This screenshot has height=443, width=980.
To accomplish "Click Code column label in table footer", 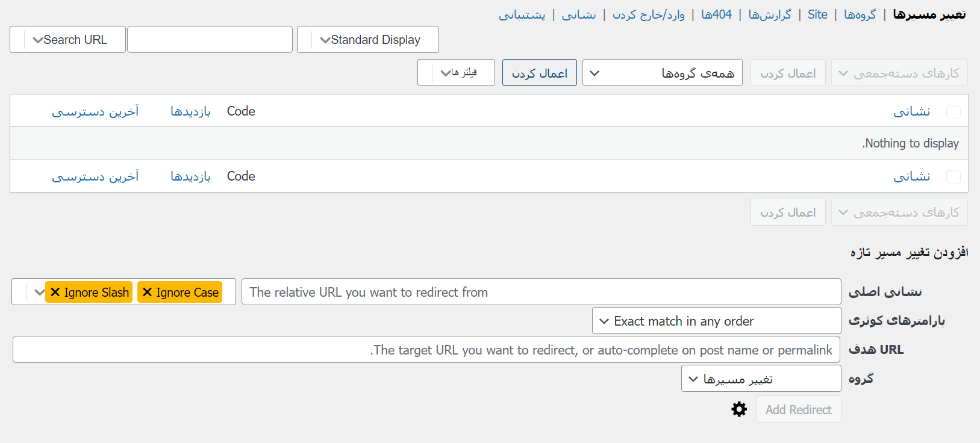I will 241,176.
